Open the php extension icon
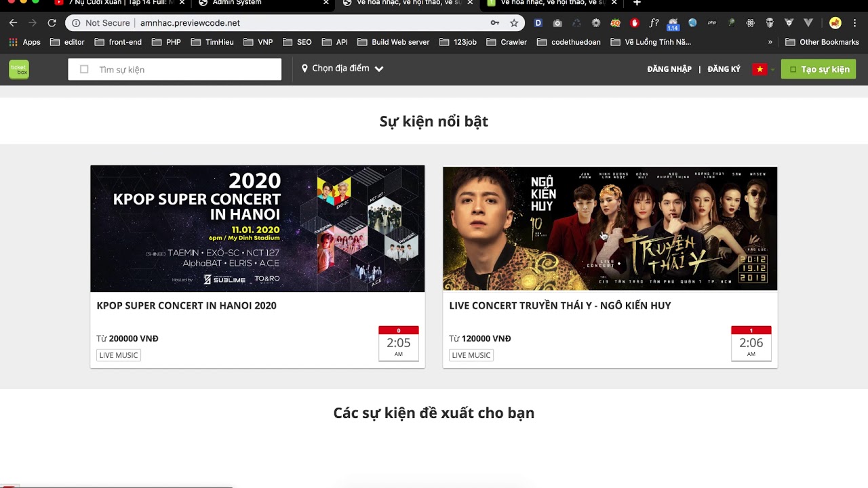The image size is (868, 488). [x=712, y=23]
